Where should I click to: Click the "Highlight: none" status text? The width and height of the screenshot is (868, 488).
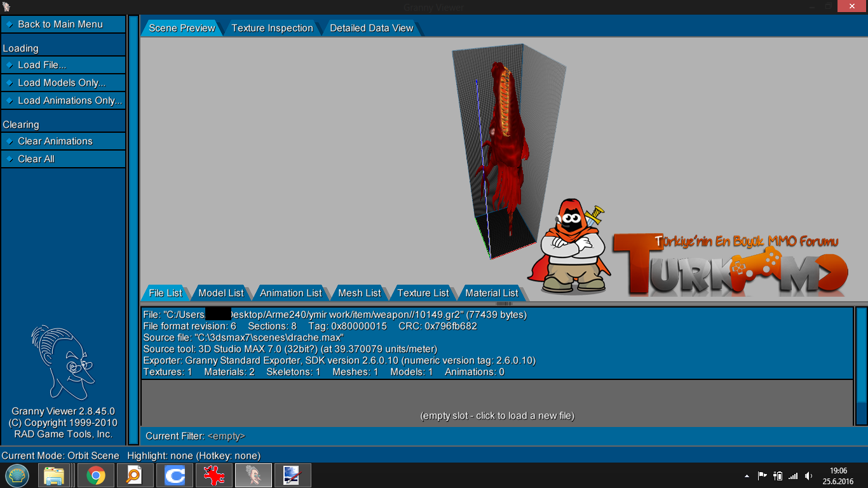[194, 456]
